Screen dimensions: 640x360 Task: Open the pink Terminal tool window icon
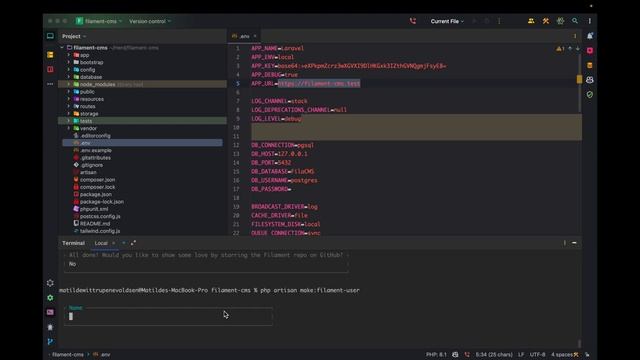50,312
